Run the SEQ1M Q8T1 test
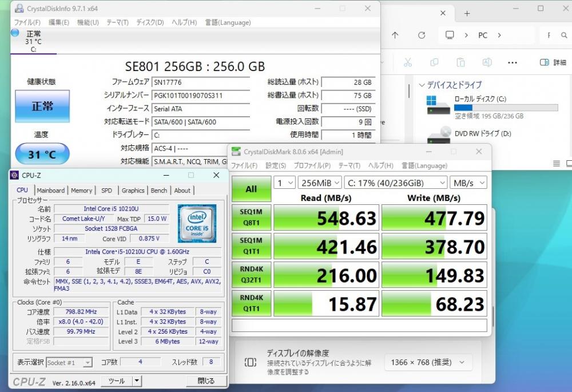Screen dimensions: 572x392 tap(251, 217)
